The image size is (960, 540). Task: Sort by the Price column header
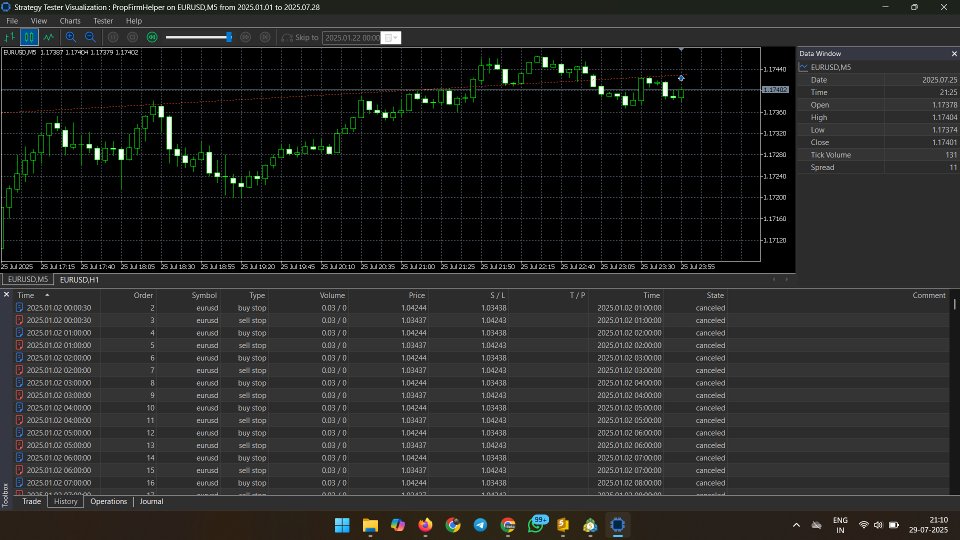click(416, 295)
